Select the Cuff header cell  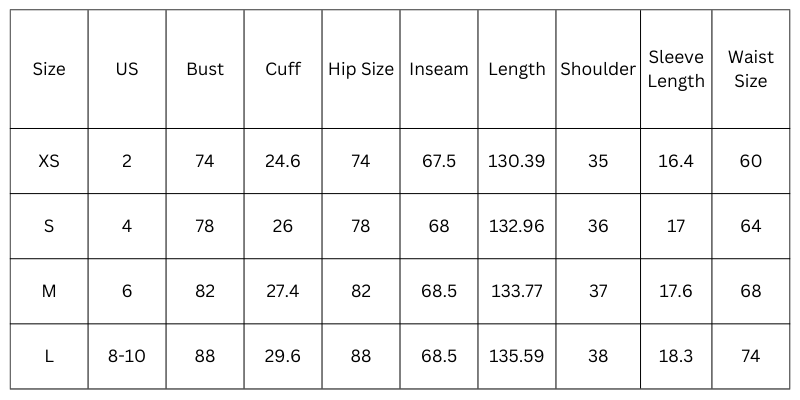click(283, 69)
